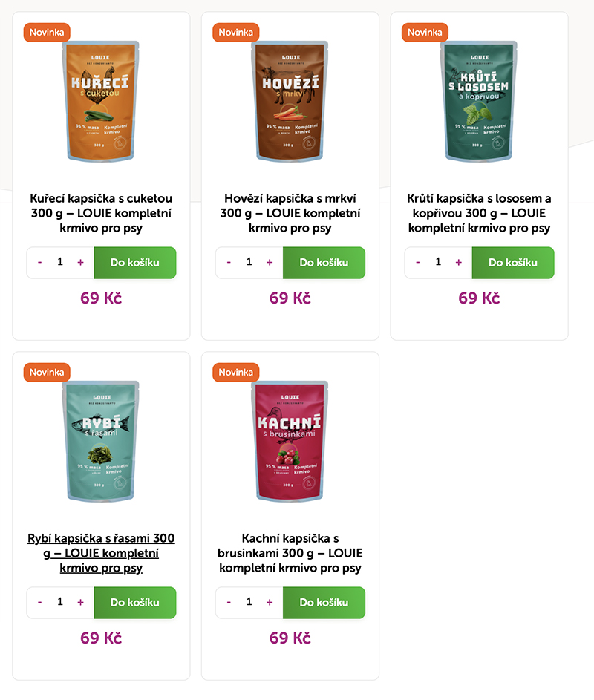Add Krůtí kapsička s lososem to cart
The image size is (594, 700).
[513, 263]
